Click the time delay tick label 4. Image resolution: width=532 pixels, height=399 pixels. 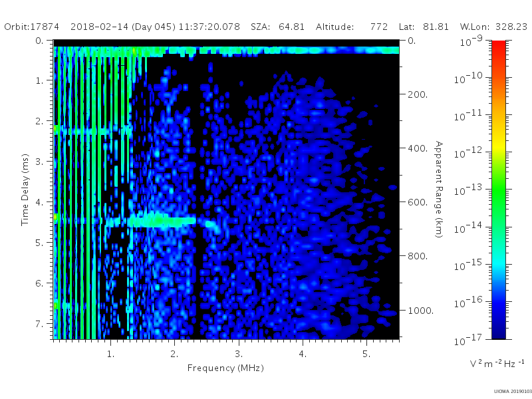(x=40, y=202)
